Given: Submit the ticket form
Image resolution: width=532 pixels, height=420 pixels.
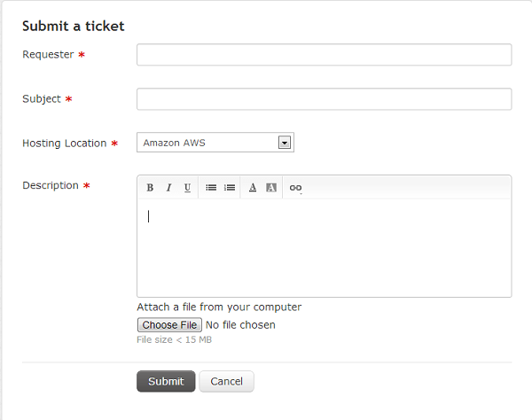Looking at the screenshot, I should [x=166, y=381].
